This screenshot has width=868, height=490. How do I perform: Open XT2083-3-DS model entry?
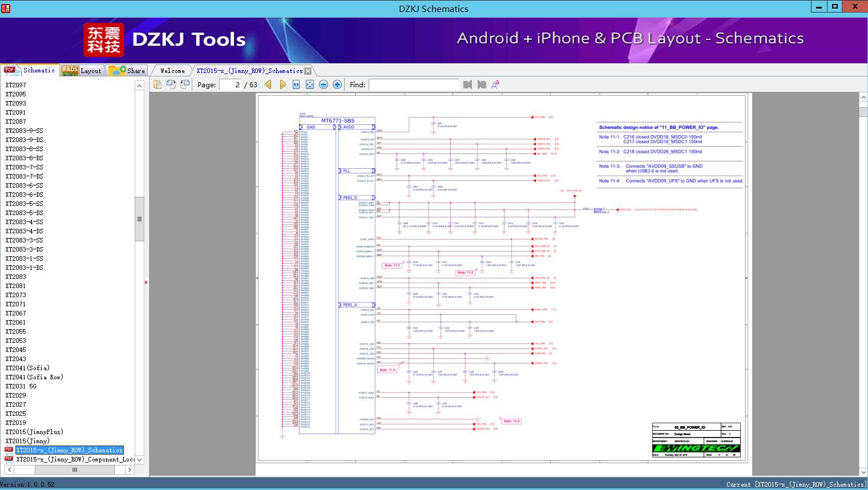[24, 249]
